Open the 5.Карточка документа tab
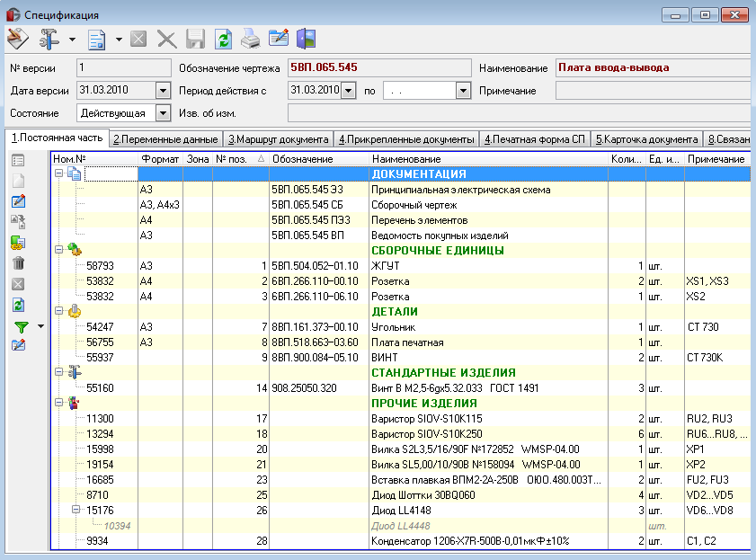Viewport: 756px width, 560px height. (x=646, y=139)
